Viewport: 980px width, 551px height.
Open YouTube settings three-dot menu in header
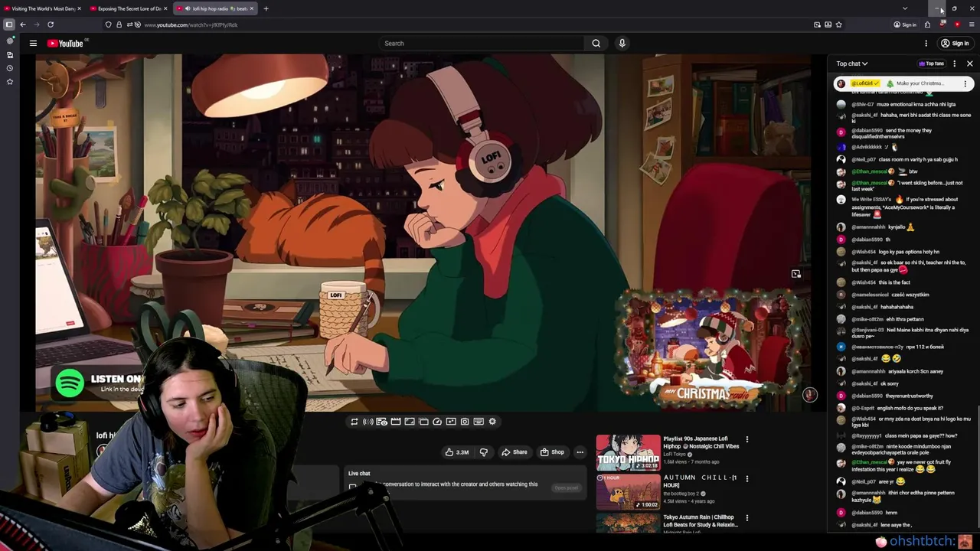pyautogui.click(x=926, y=44)
